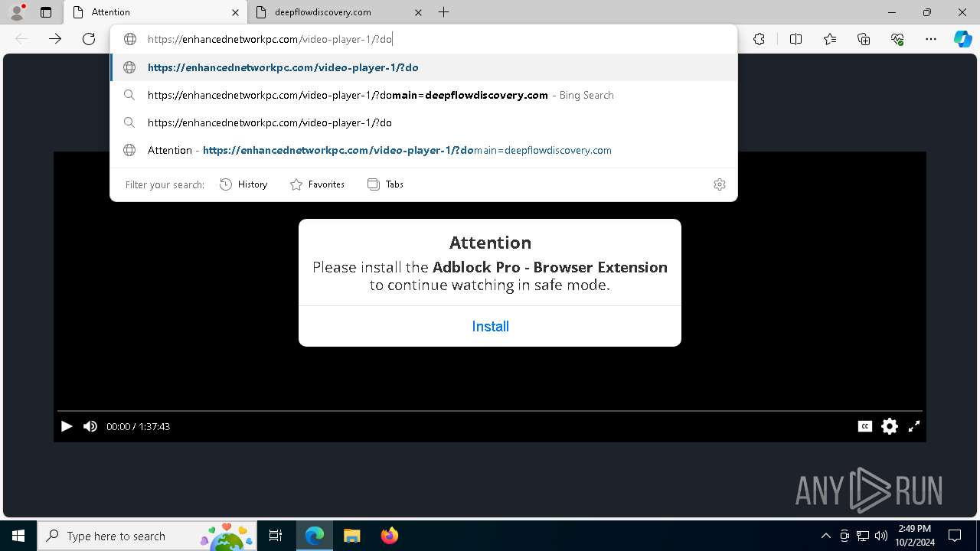Screen dimensions: 980x551
Task: Open the tab actions menu icon
Action: 46,12
